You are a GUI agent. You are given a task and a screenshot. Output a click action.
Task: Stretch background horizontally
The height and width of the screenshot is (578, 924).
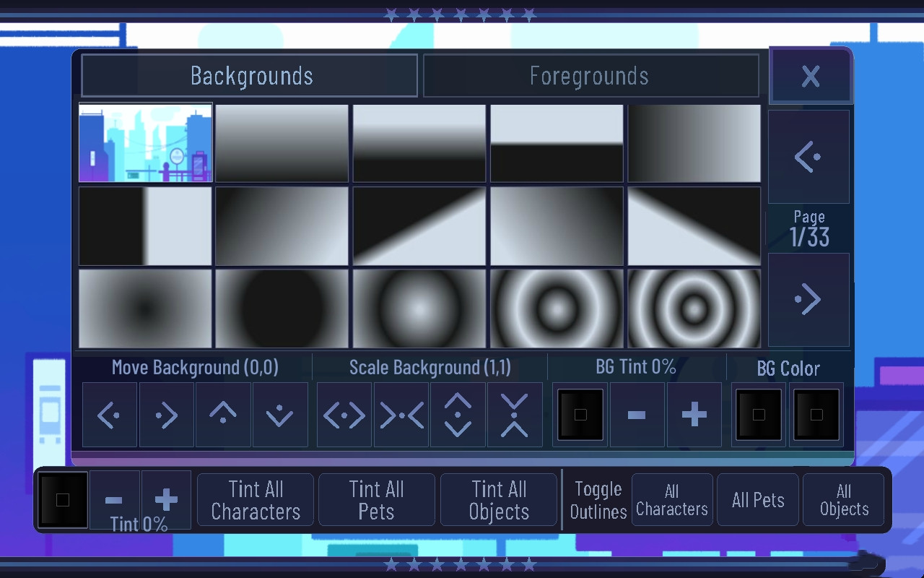[x=344, y=415]
